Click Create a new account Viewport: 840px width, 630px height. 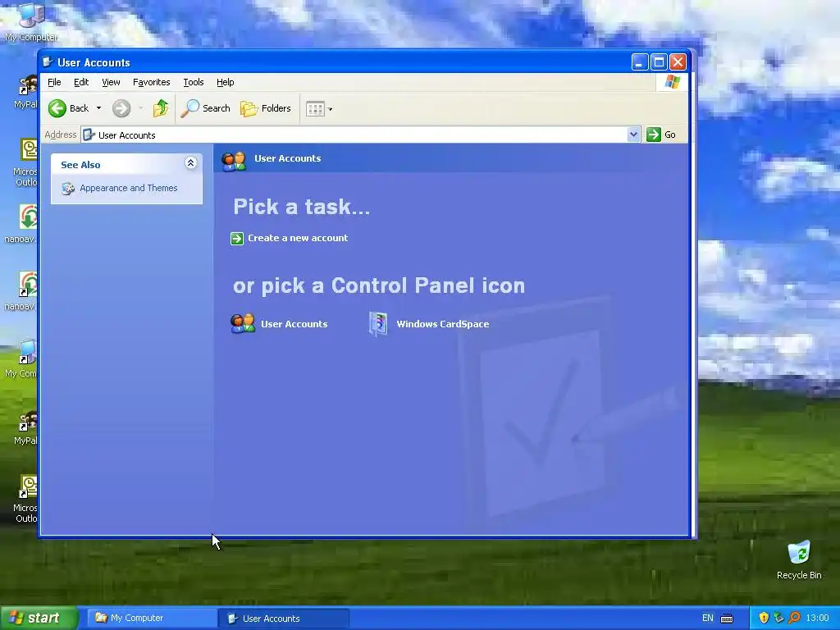pyautogui.click(x=298, y=238)
